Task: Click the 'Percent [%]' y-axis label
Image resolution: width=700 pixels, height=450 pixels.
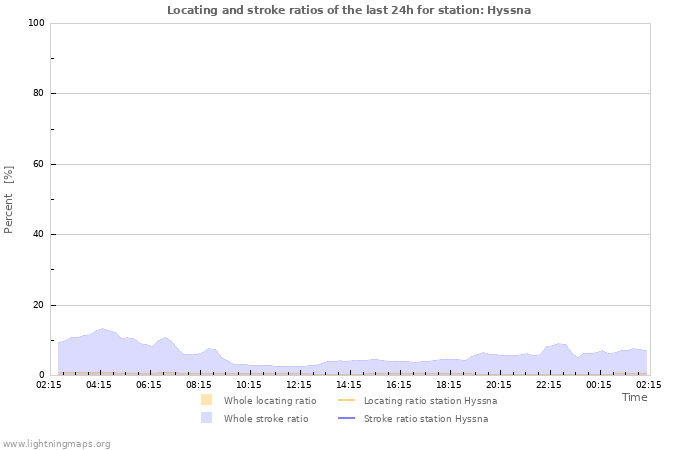Action: 9,199
